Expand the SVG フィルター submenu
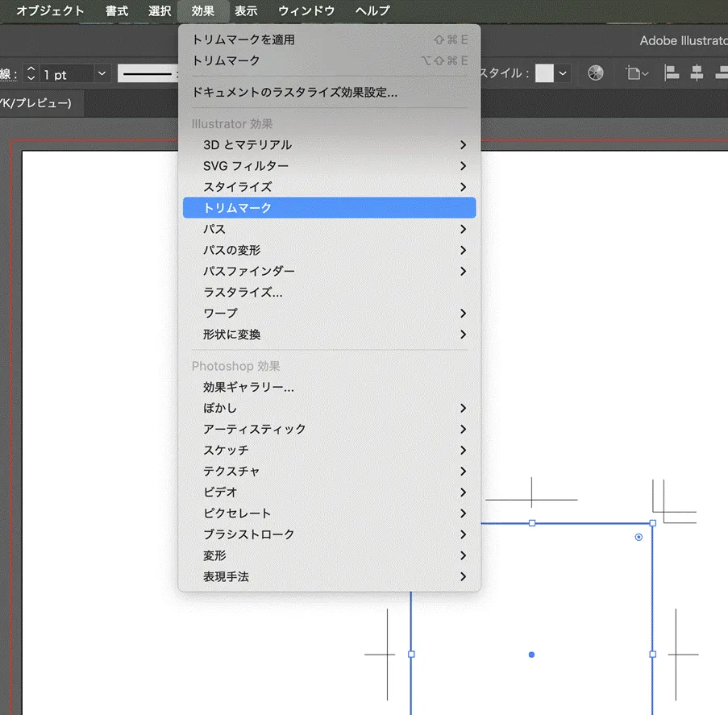Screen dimensions: 728x715 (329, 166)
